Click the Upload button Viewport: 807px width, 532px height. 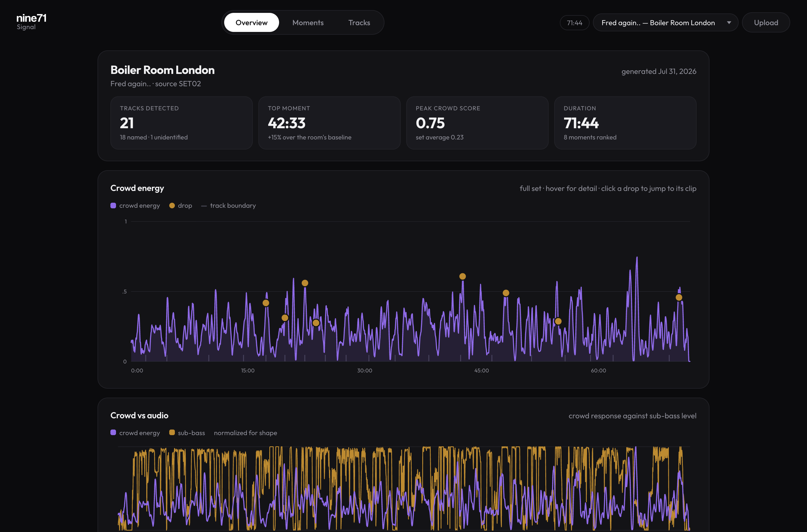click(766, 23)
